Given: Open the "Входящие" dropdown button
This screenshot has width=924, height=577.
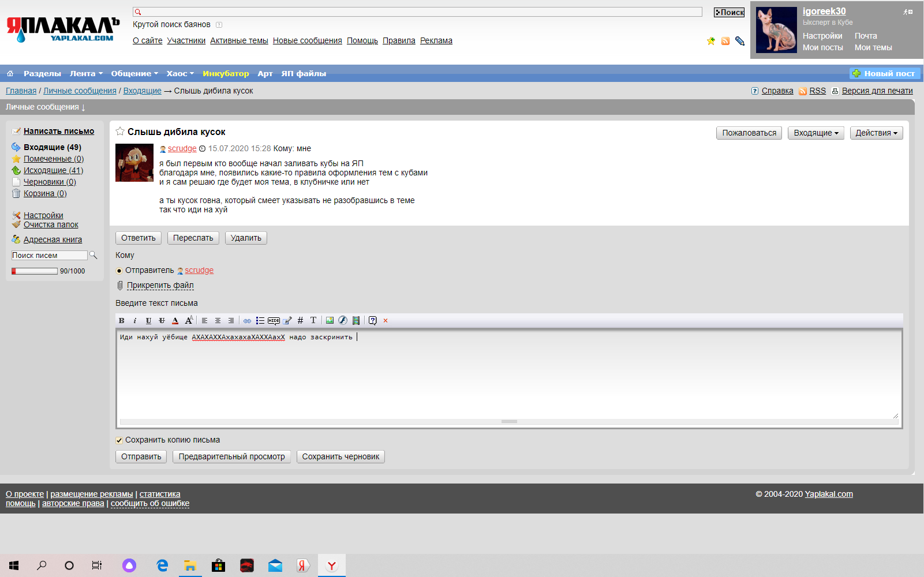Looking at the screenshot, I should [x=816, y=133].
